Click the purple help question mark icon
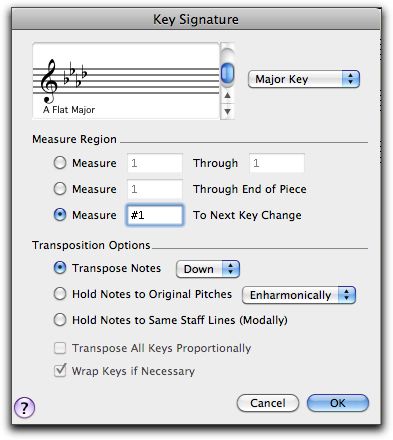 pos(24,407)
